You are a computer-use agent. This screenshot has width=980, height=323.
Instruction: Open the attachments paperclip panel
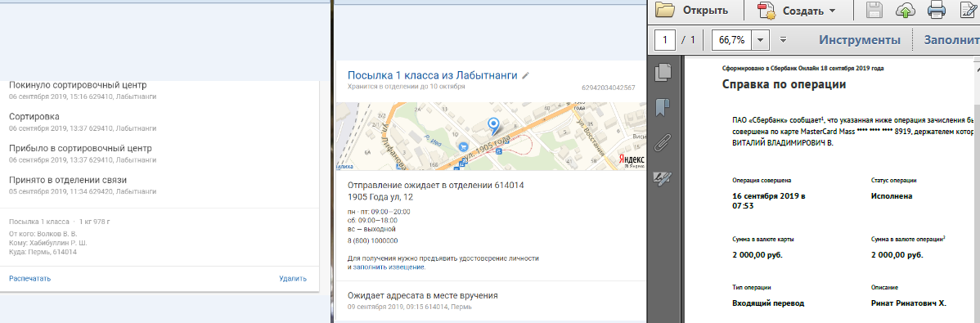(x=662, y=143)
